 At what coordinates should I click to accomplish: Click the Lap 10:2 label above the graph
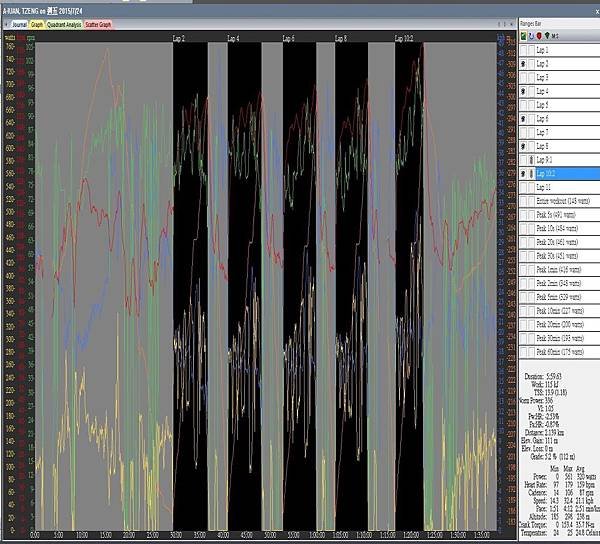(x=404, y=39)
